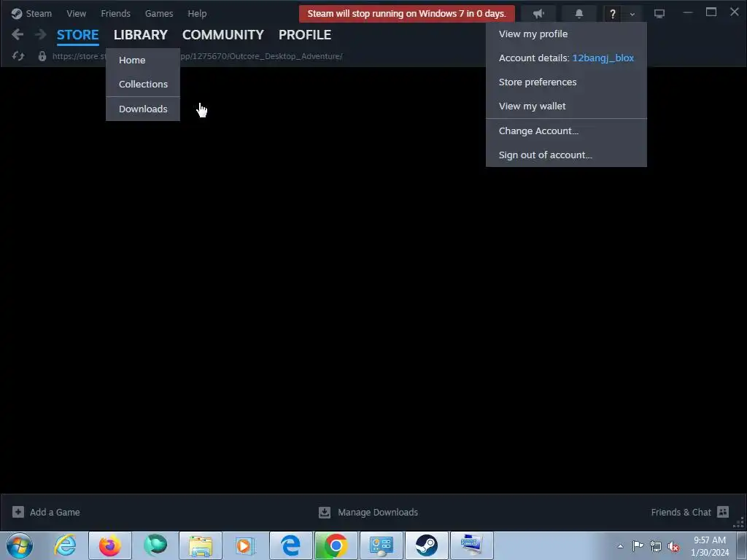Switch to the COMMUNITY tab
This screenshot has height=560, width=747.
pos(223,35)
